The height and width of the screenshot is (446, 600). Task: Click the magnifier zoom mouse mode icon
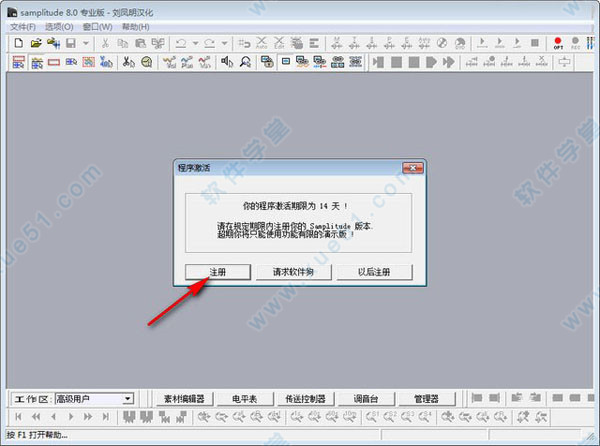coord(245,62)
